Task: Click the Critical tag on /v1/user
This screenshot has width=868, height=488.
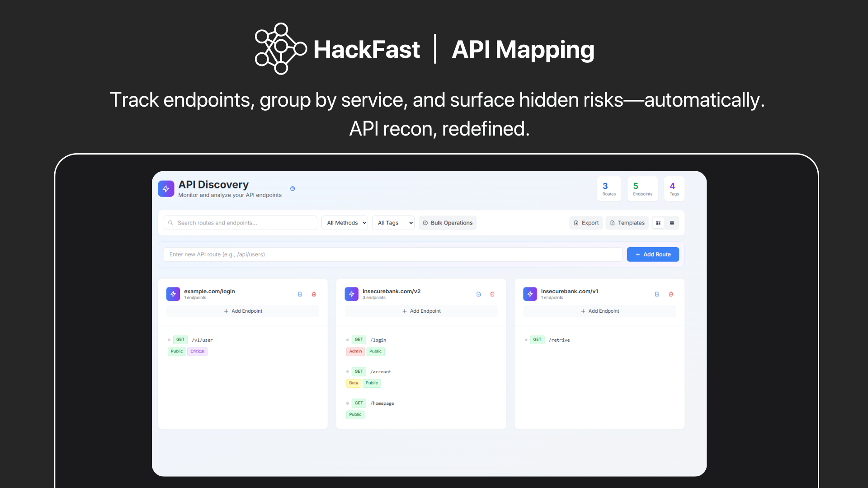Action: coord(197,352)
